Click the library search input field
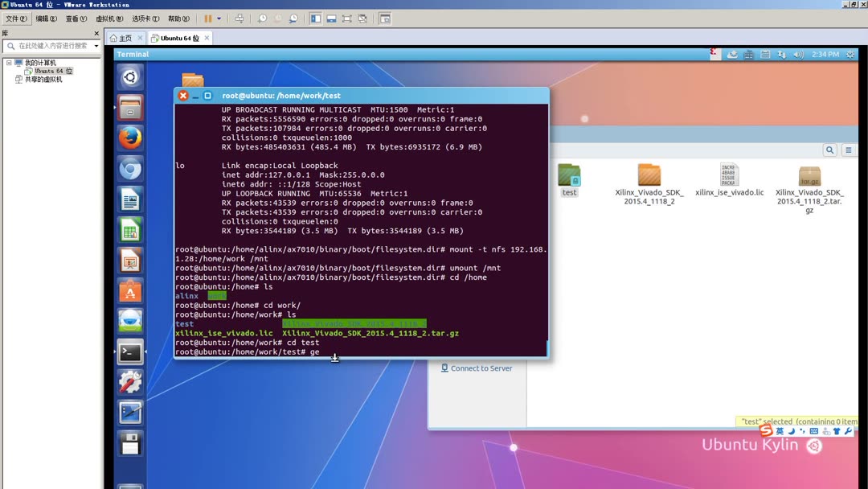Image resolution: width=868 pixels, height=489 pixels. pos(52,45)
